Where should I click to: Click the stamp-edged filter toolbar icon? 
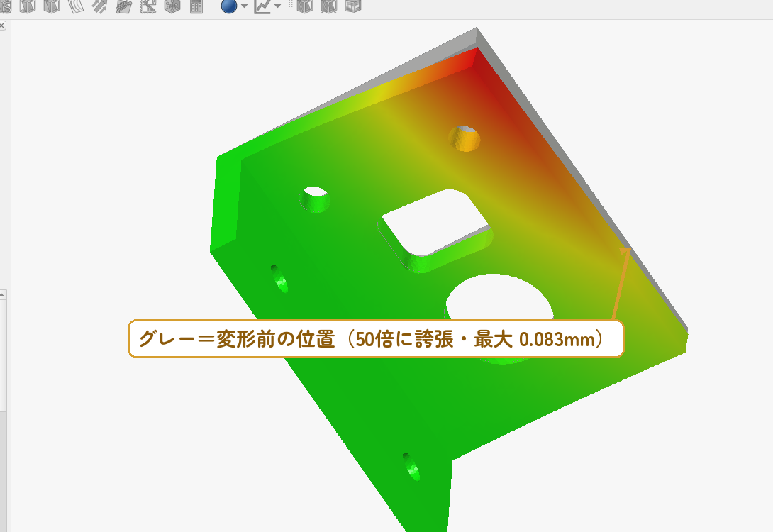(x=148, y=6)
